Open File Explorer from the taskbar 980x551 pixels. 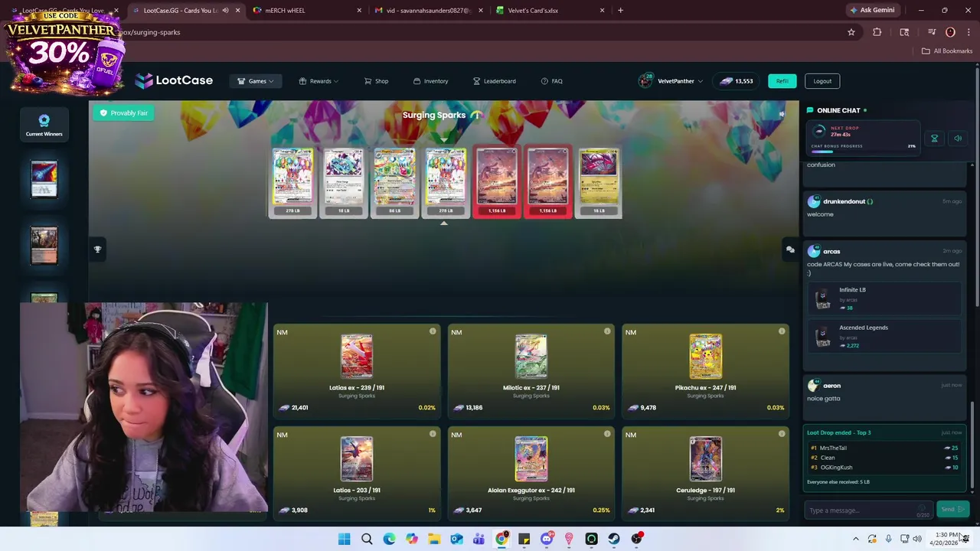click(434, 540)
